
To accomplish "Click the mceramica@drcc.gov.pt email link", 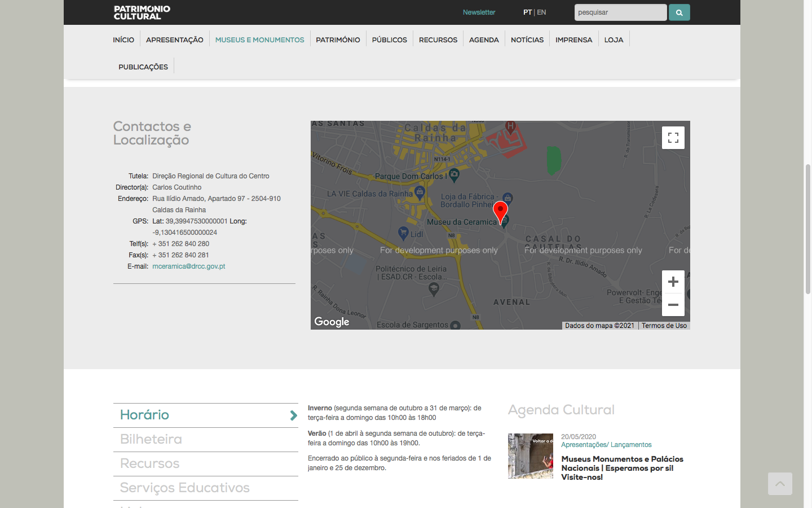I will 188,266.
